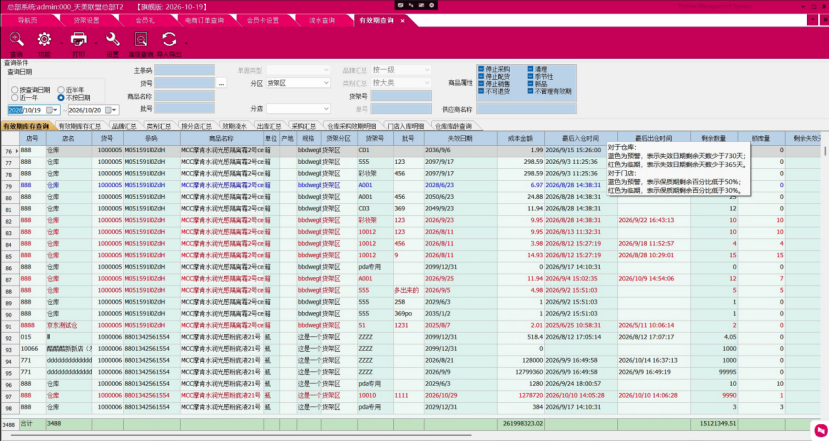This screenshot has height=441, width=829.
Task: Open calendar icon on 2026/10/20 date field
Action: tap(108, 110)
